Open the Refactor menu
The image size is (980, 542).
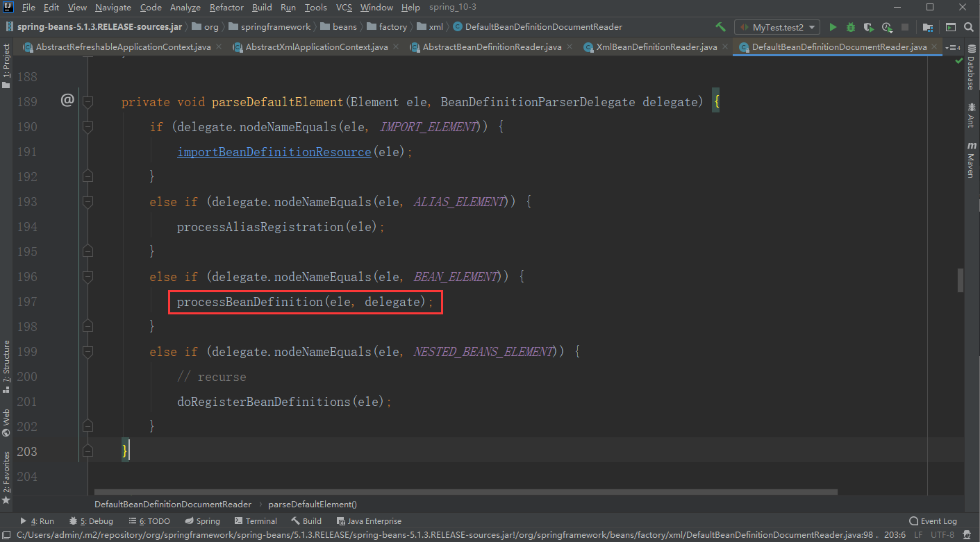(x=226, y=7)
